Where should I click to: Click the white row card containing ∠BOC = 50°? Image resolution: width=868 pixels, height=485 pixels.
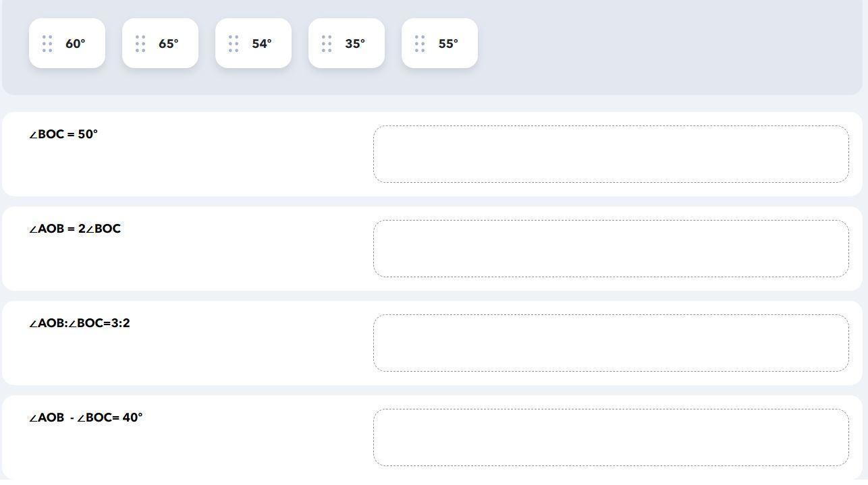tap(432, 154)
